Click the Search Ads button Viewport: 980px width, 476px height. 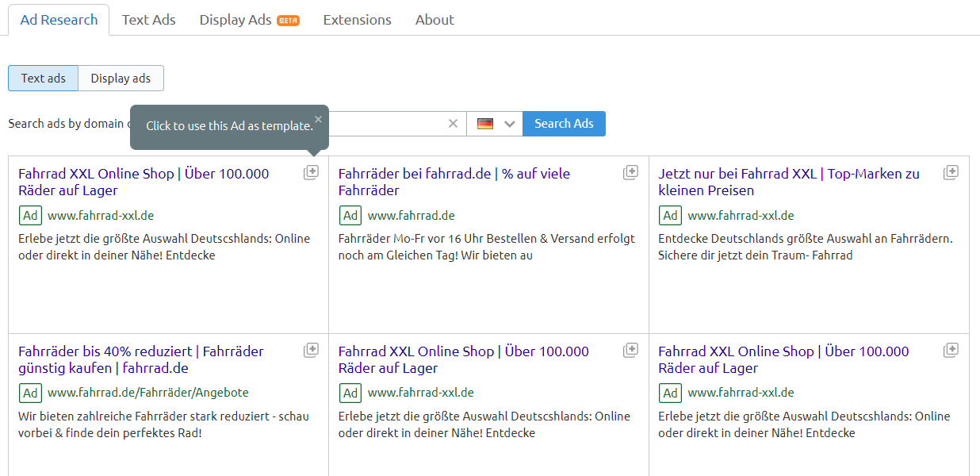coord(564,124)
